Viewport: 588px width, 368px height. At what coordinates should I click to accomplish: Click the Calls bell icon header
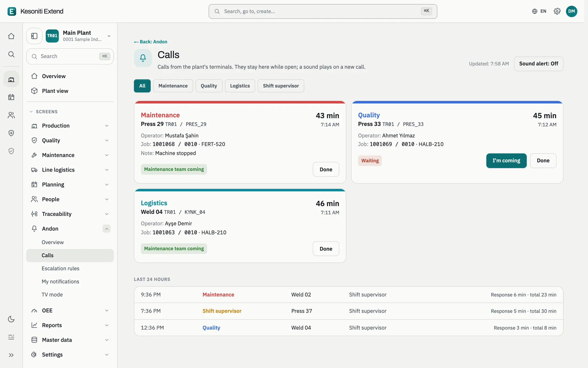143,58
